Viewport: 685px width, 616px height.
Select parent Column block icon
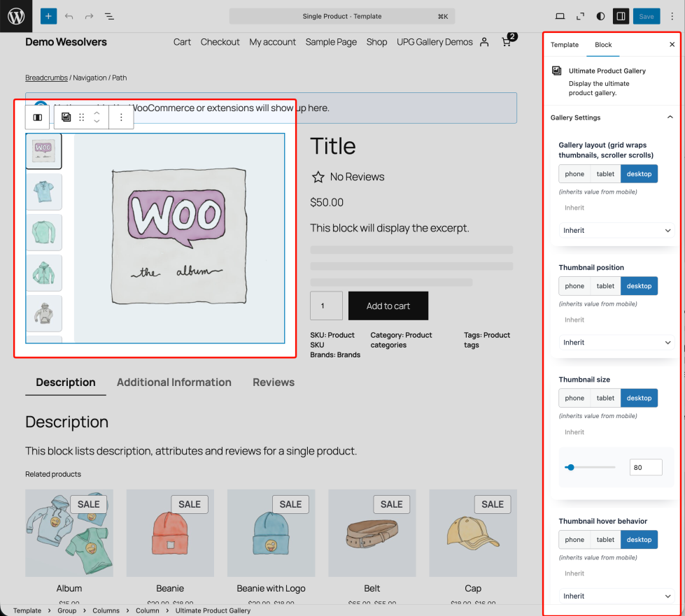click(x=38, y=117)
